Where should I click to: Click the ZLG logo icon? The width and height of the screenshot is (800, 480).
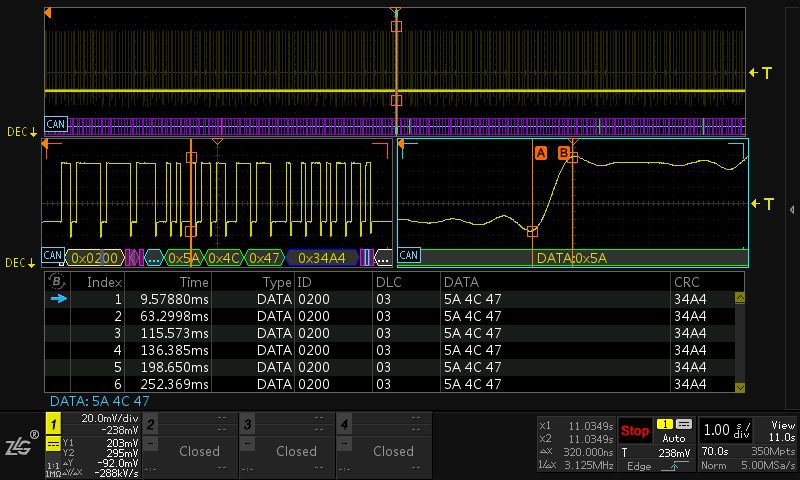[x=19, y=443]
